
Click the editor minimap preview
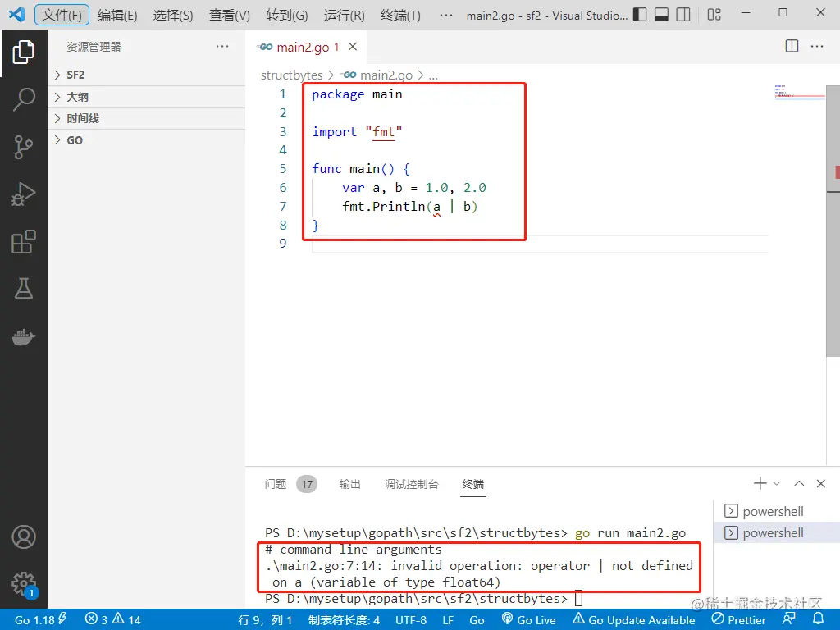pyautogui.click(x=799, y=93)
